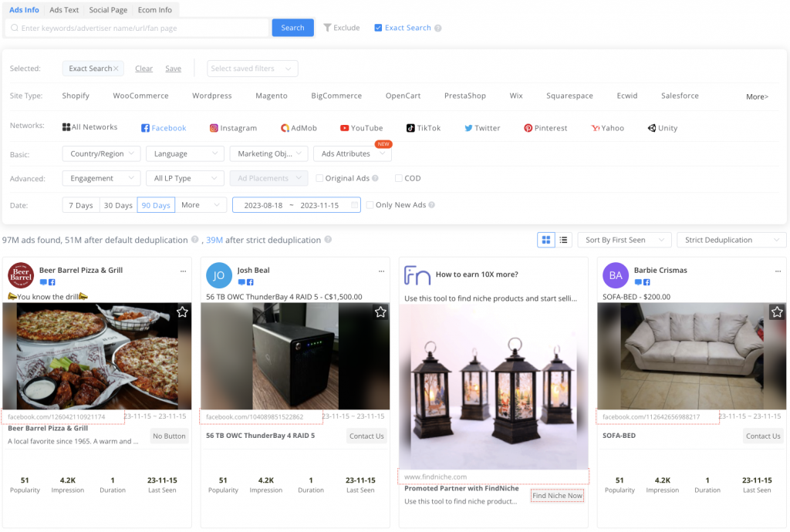Select the 90 Days date range
Viewport: 790px width, 532px height.
[156, 205]
